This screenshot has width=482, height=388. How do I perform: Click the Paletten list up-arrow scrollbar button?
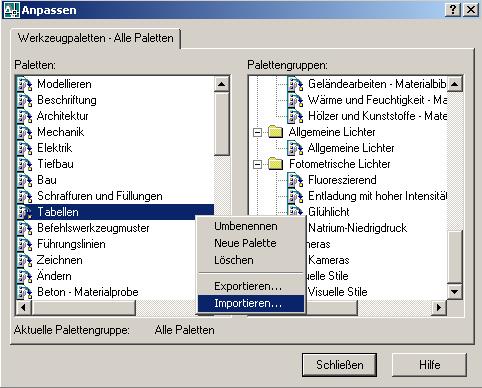(x=222, y=84)
